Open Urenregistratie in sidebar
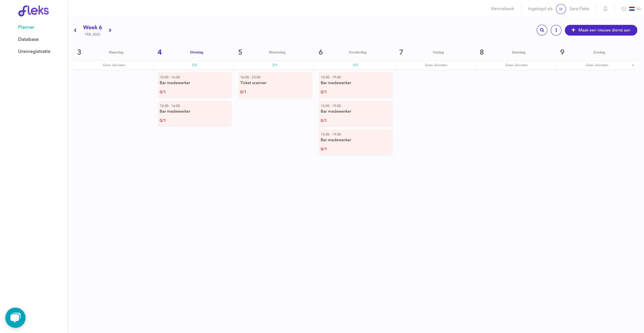This screenshot has width=644, height=333. point(34,51)
